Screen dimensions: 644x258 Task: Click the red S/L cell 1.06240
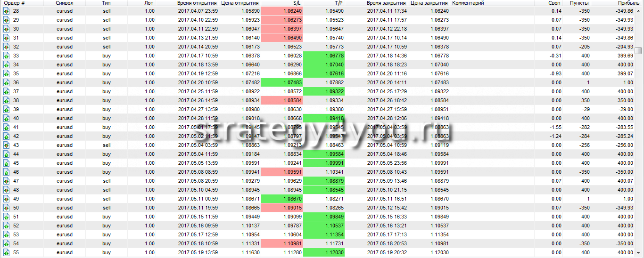point(281,11)
